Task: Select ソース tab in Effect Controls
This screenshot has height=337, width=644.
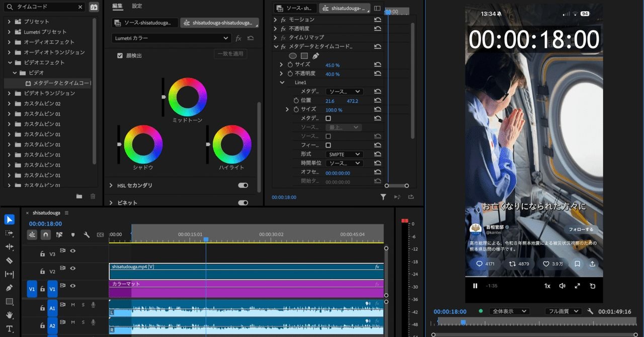Action: tap(295, 8)
